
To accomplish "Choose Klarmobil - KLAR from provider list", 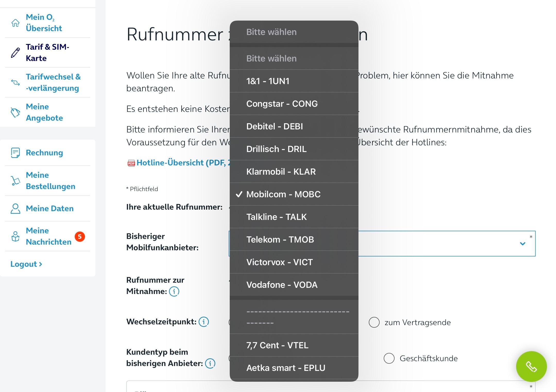I will (294, 172).
